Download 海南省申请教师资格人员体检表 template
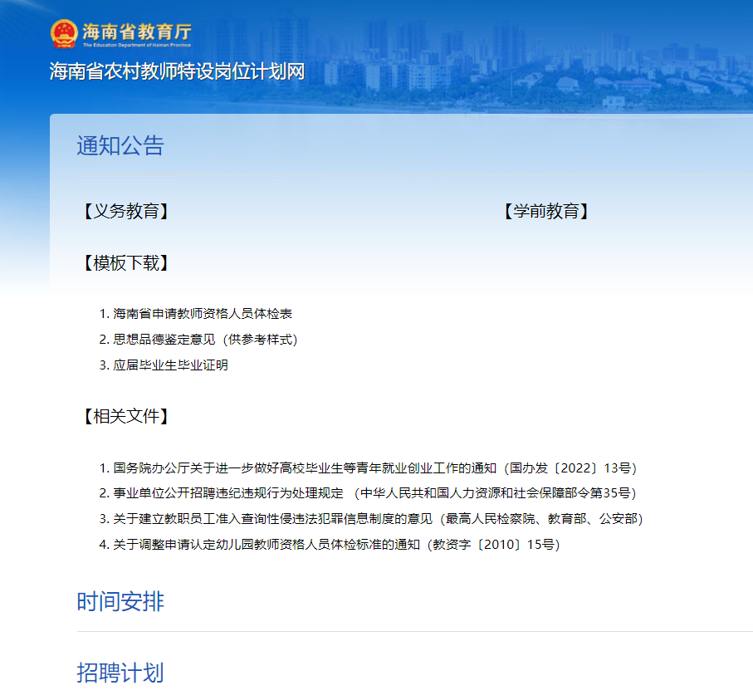The width and height of the screenshot is (753, 700). point(203,314)
